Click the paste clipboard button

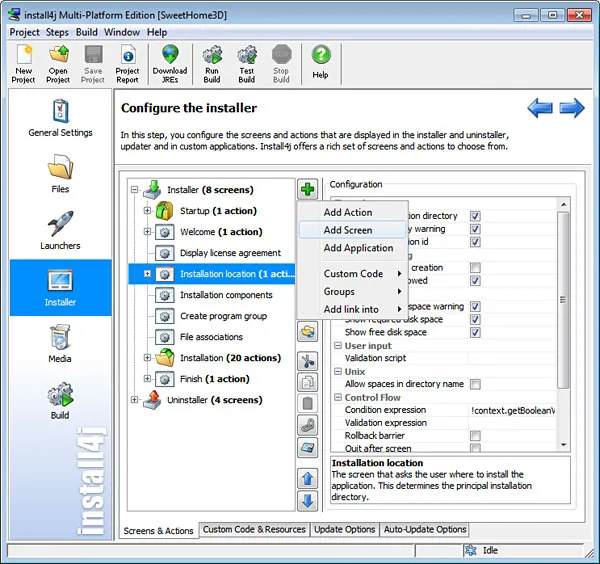(x=307, y=403)
